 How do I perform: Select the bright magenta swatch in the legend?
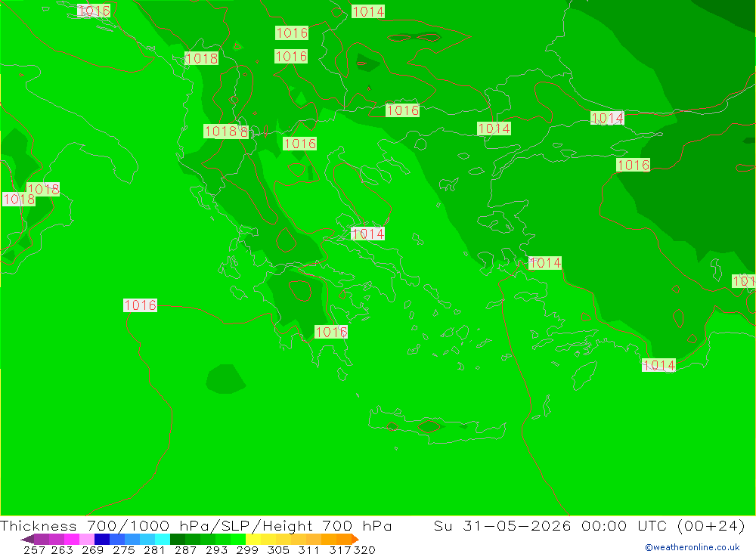71,539
